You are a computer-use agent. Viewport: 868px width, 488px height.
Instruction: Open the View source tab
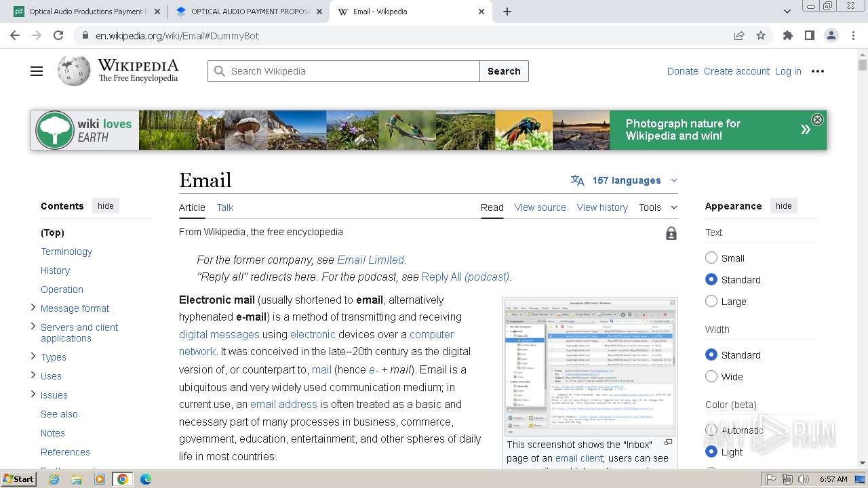540,207
